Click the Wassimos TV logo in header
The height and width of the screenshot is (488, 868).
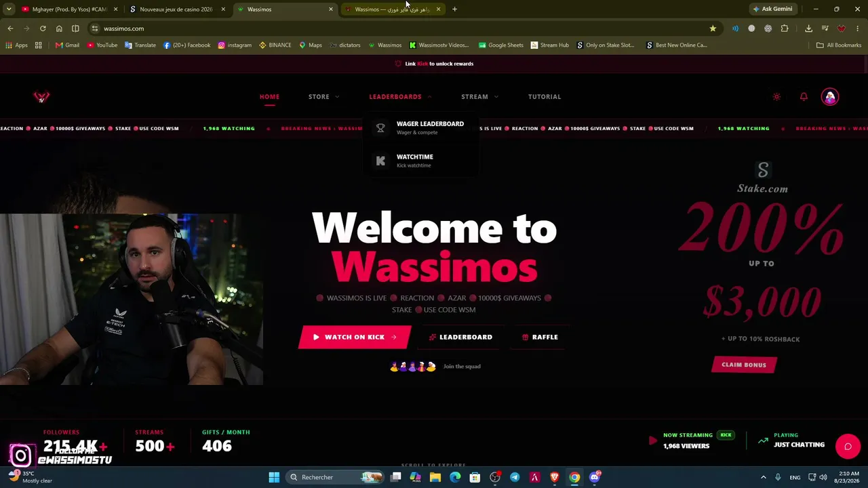coord(41,97)
